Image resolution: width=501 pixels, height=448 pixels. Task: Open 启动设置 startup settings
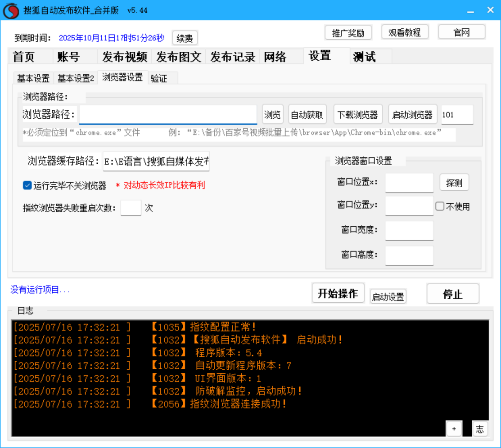388,297
